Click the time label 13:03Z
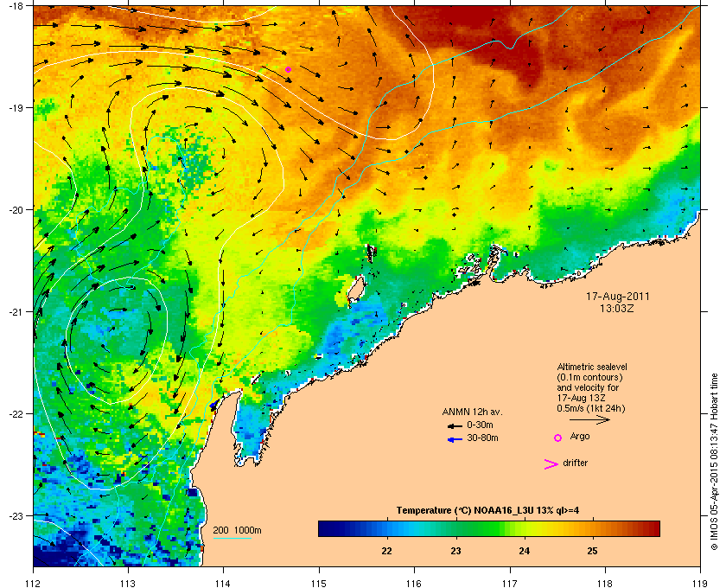The width and height of the screenshot is (726, 588). (x=617, y=308)
